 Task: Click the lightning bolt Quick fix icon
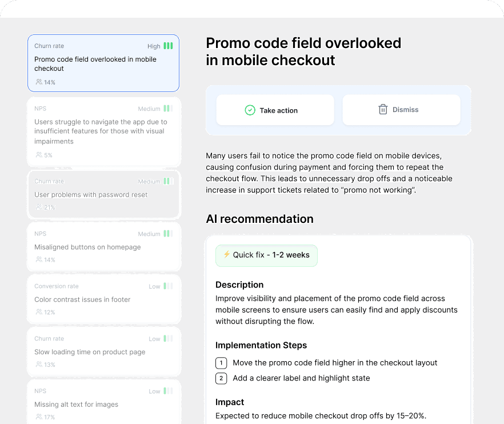[226, 255]
